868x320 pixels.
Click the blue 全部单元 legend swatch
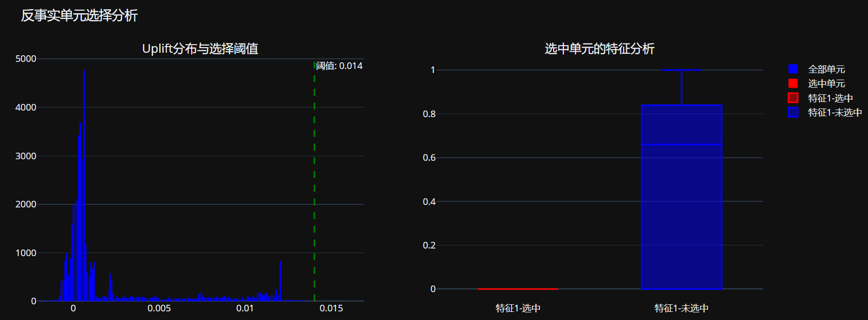[x=793, y=69]
